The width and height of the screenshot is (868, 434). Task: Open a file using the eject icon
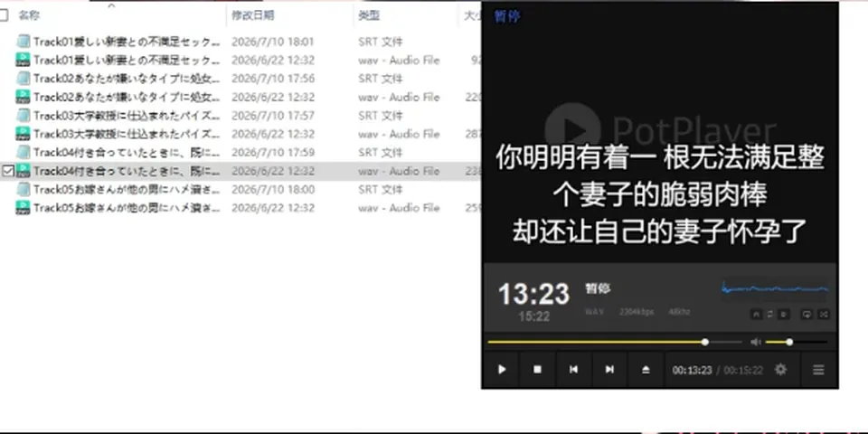646,369
